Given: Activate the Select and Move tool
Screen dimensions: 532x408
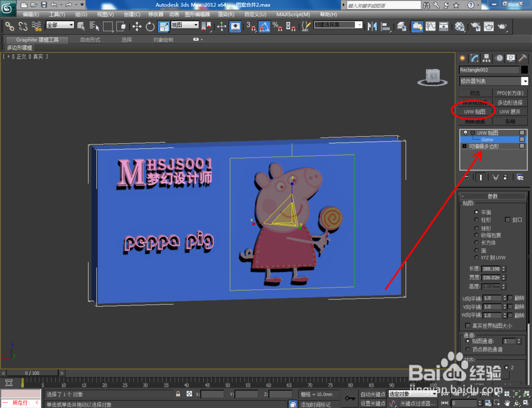Looking at the screenshot, I should pyautogui.click(x=137, y=26).
